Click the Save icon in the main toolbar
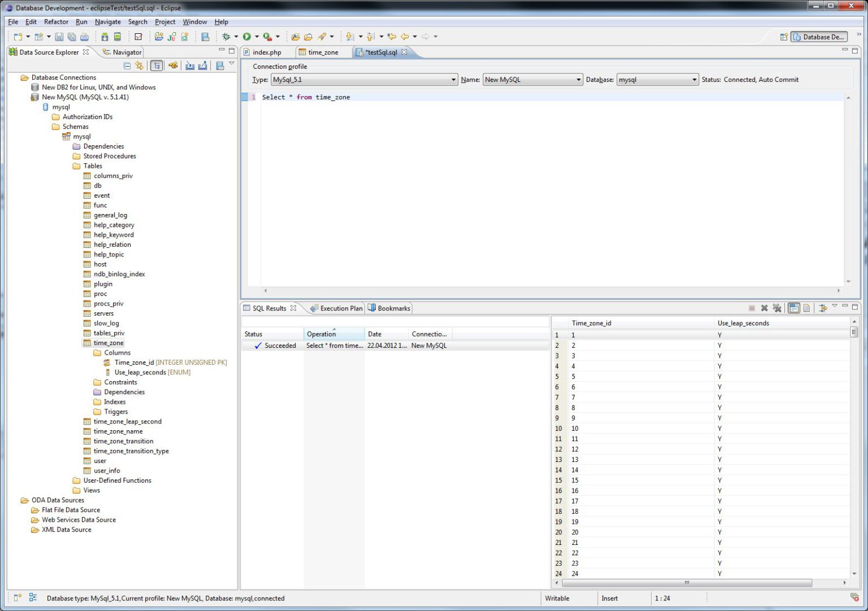Viewport: 868px width, 611px height. (59, 36)
